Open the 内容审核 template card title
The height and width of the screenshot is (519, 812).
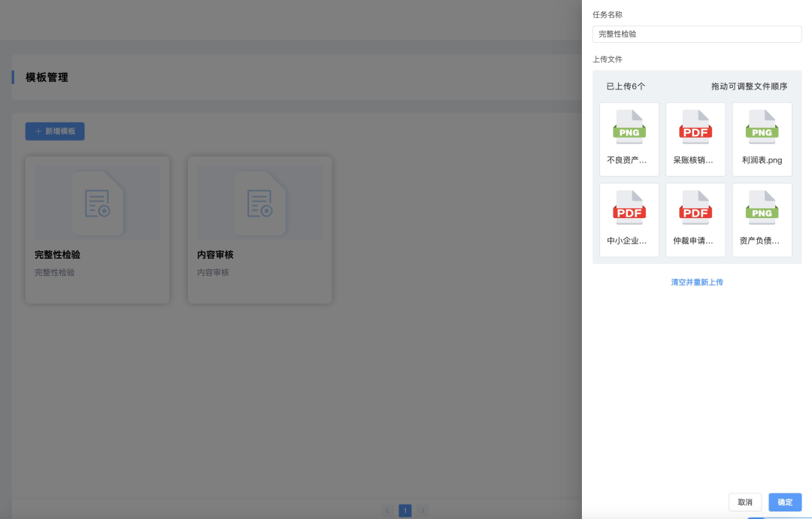pos(215,255)
